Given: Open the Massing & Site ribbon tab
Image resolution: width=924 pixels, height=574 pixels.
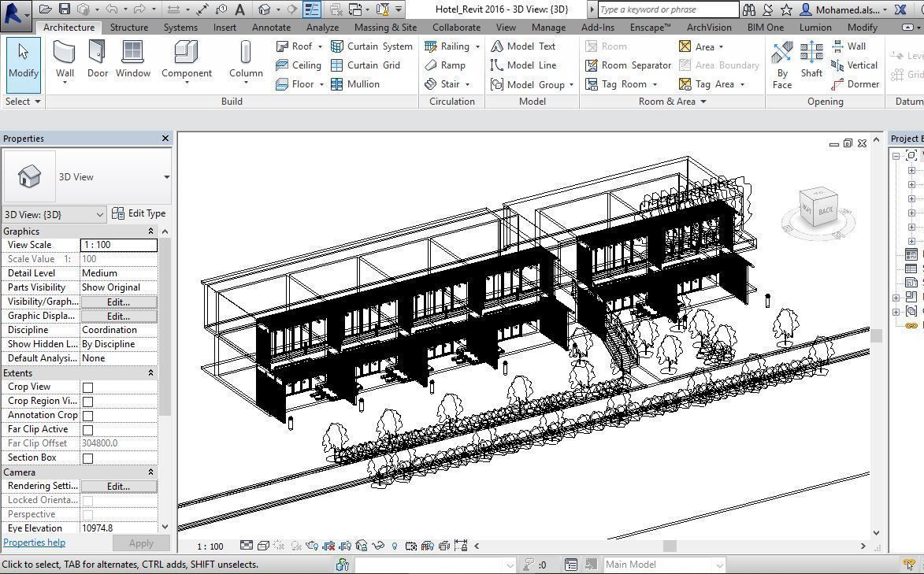Looking at the screenshot, I should [x=385, y=27].
